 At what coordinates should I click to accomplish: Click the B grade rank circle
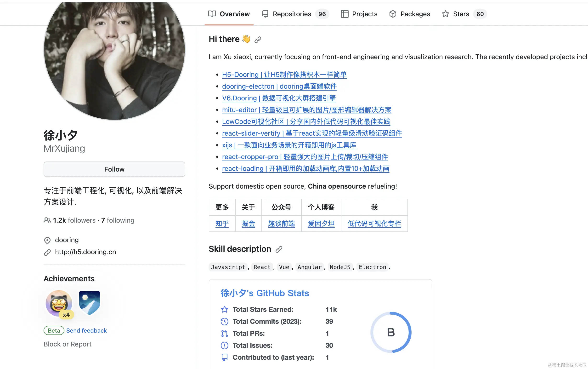(391, 332)
